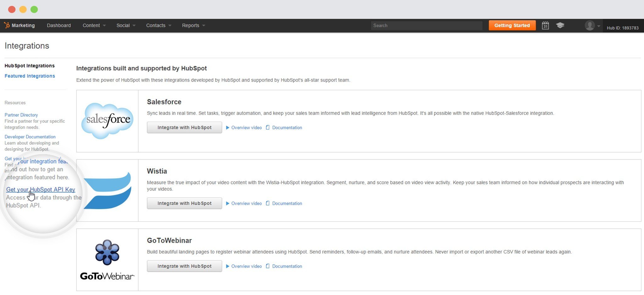
Task: Open the calendar icon in navbar
Action: tap(545, 25)
